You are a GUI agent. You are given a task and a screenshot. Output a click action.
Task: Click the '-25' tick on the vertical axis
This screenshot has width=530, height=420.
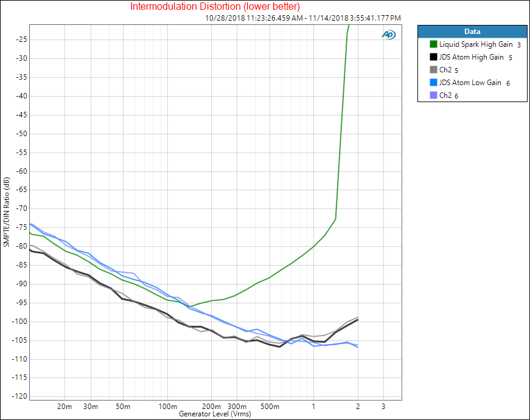(x=21, y=40)
